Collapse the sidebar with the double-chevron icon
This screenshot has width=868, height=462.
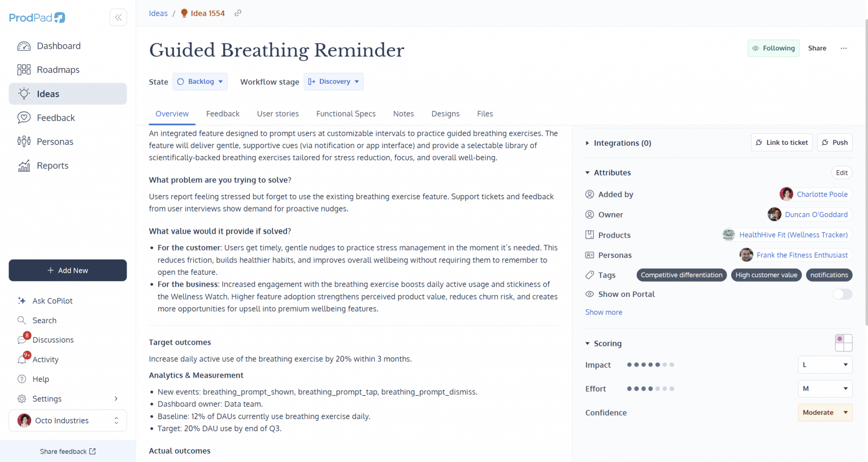point(118,18)
